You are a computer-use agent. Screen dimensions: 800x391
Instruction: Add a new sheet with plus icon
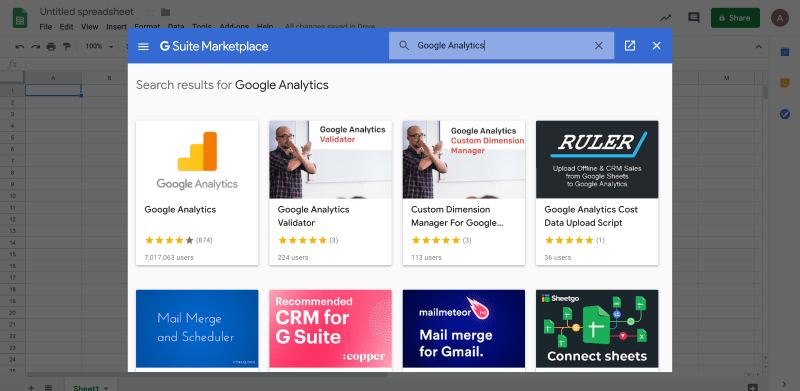31,388
